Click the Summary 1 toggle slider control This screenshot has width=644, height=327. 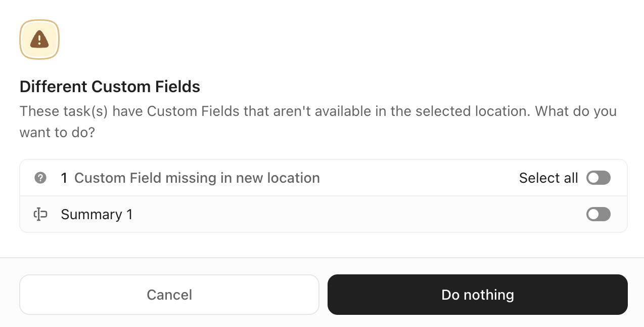598,214
